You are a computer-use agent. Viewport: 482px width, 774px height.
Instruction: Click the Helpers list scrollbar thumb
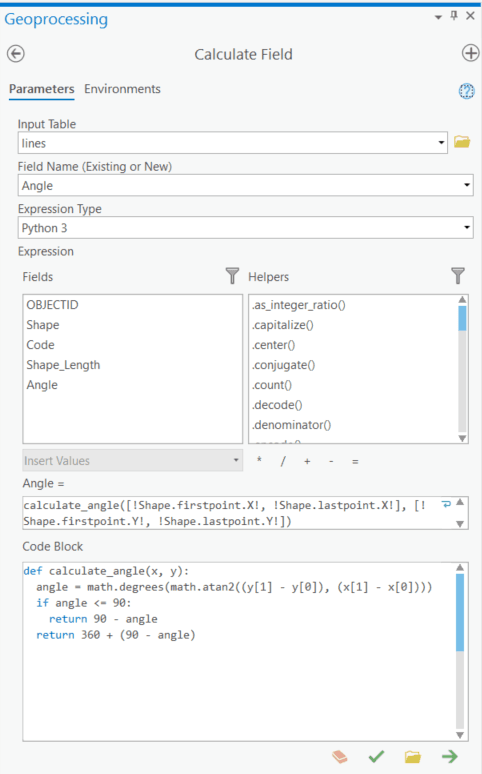click(x=462, y=318)
